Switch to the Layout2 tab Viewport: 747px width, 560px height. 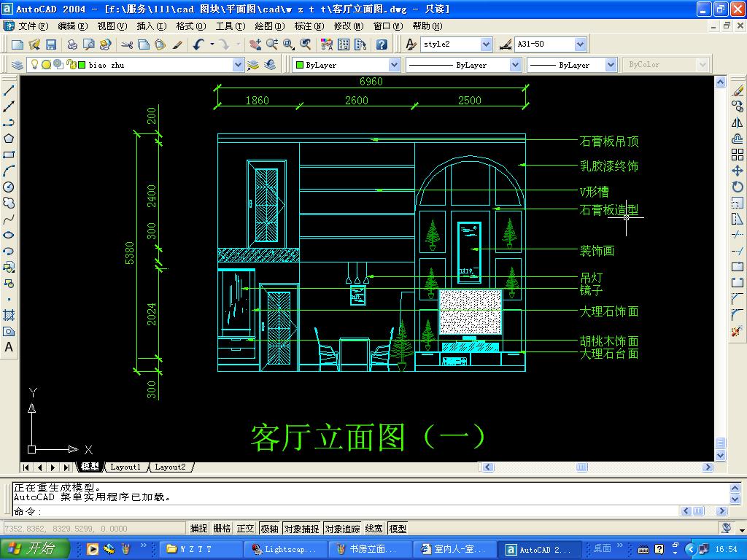[x=170, y=467]
